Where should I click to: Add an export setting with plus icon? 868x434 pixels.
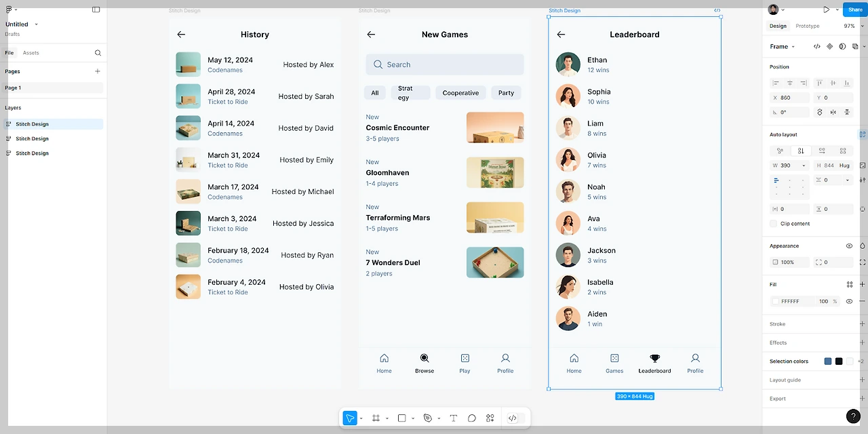pos(863,399)
